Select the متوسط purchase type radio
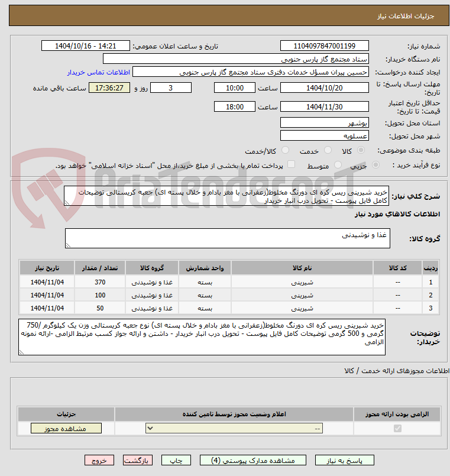The height and width of the screenshot is (476, 450). 338,165
